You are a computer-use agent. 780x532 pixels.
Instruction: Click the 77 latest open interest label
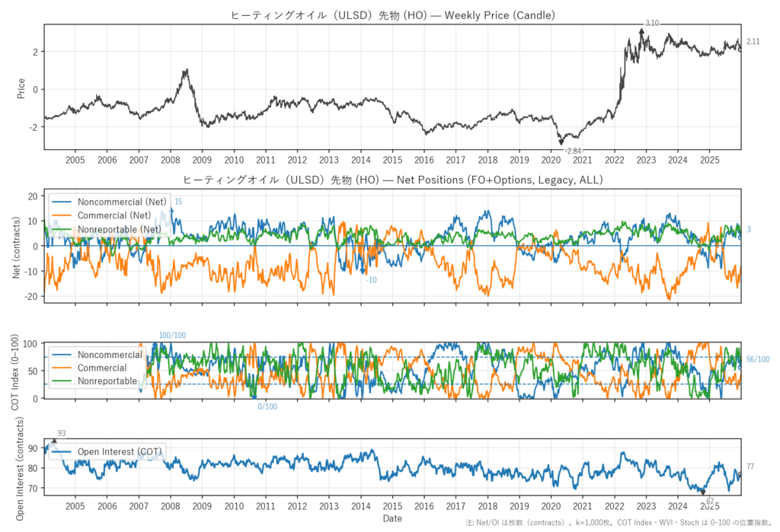750,467
